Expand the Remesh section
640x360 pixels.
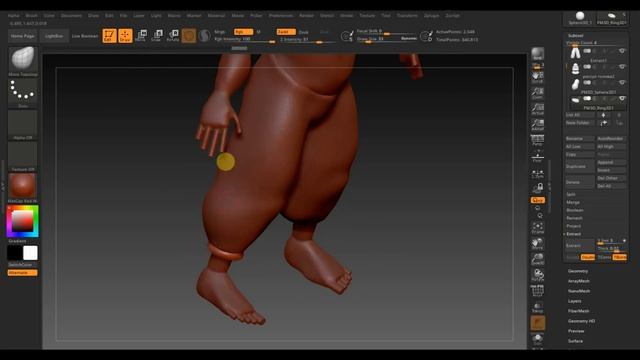[574, 218]
